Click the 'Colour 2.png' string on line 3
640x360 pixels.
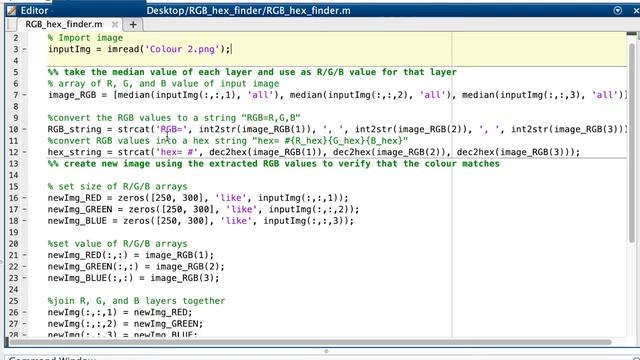tap(182, 49)
